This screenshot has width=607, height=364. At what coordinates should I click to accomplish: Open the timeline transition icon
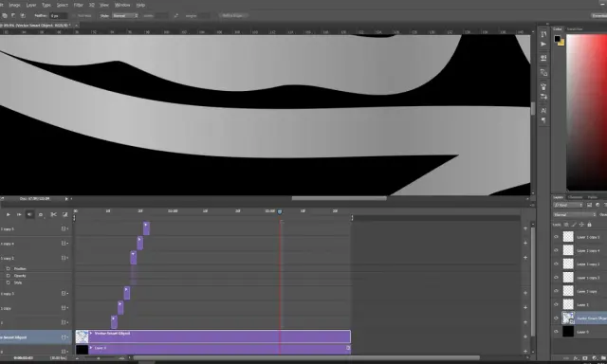[x=65, y=214]
